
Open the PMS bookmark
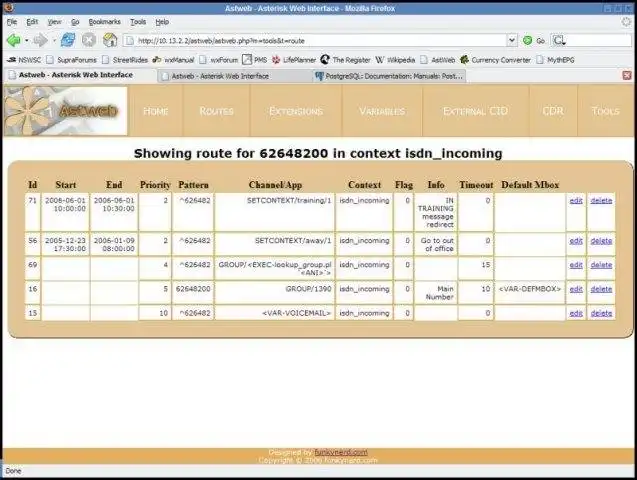click(x=255, y=60)
